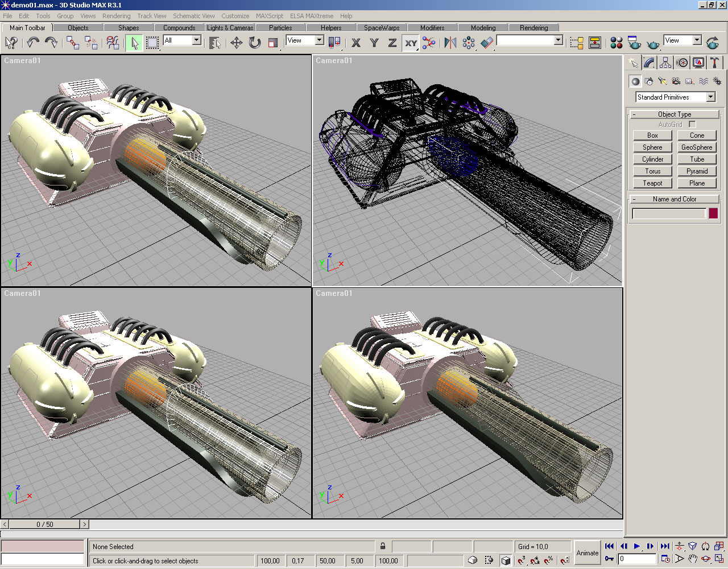This screenshot has width=728, height=569.
Task: Open the Material Editor spheres icon
Action: [x=616, y=43]
